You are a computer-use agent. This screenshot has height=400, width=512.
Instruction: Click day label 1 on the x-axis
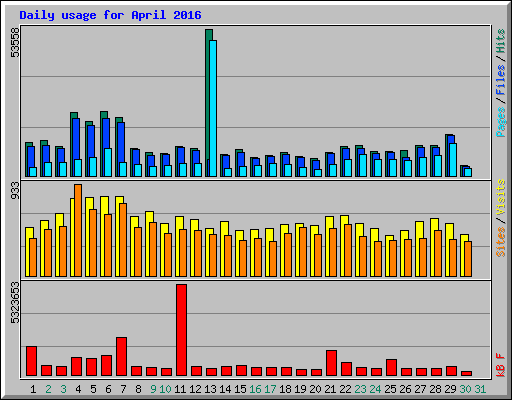(33, 389)
